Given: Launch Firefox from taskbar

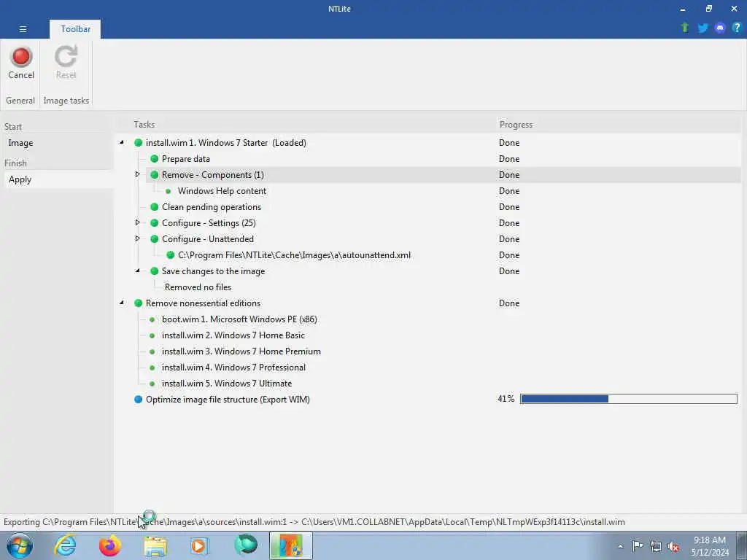Looking at the screenshot, I should click(109, 545).
